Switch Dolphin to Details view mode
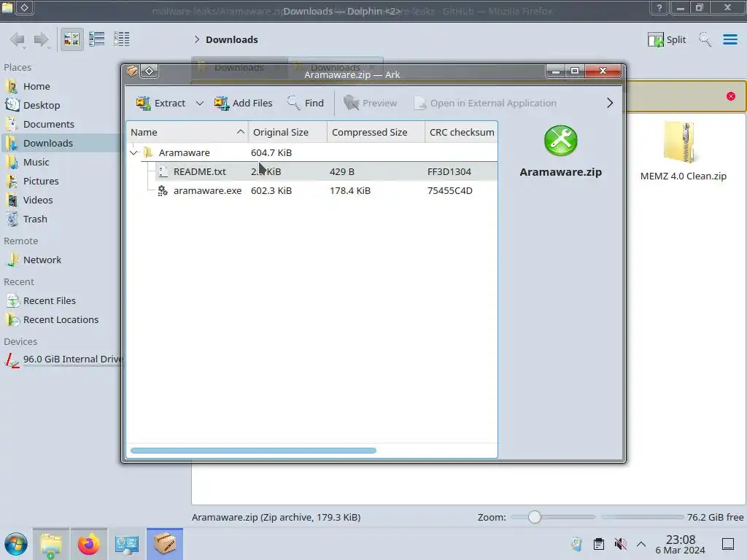 point(122,39)
